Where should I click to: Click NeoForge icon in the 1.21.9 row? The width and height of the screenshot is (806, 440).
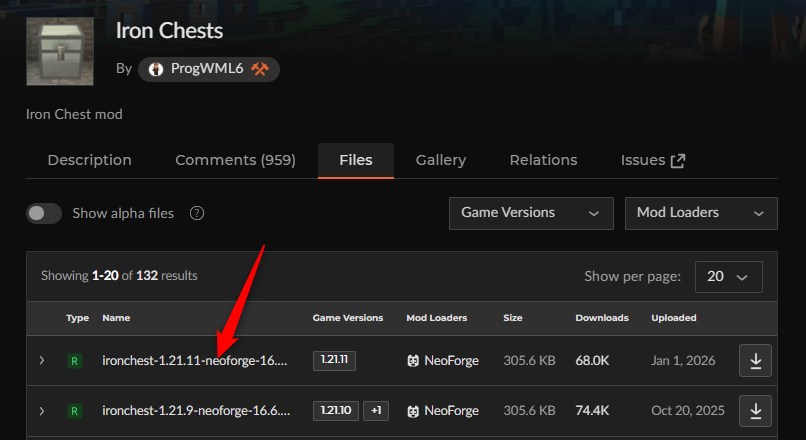click(413, 411)
